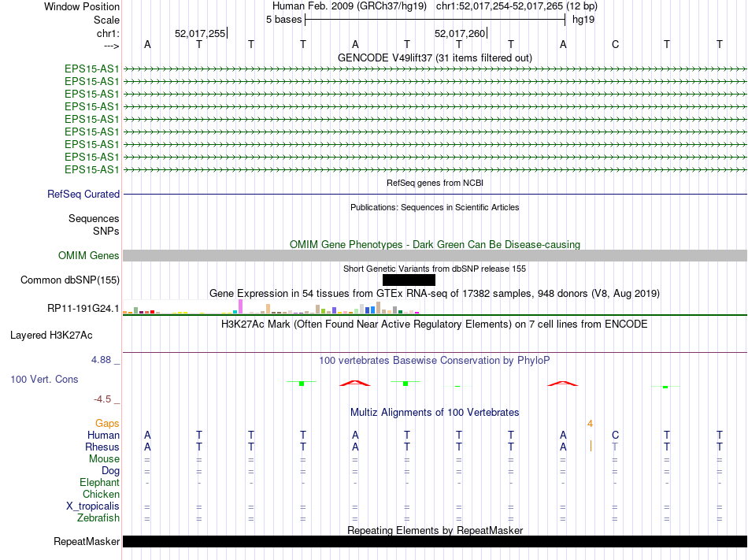Open OMIM Gene Phenotypes track title
This screenshot has width=748, height=560.
(435, 244)
